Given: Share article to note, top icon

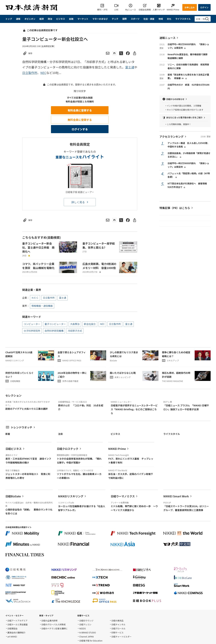Looking at the screenshot, I should click(114, 53).
